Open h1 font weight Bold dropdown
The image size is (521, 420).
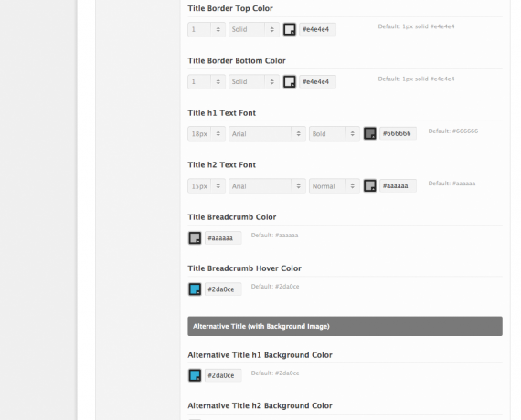pos(335,133)
